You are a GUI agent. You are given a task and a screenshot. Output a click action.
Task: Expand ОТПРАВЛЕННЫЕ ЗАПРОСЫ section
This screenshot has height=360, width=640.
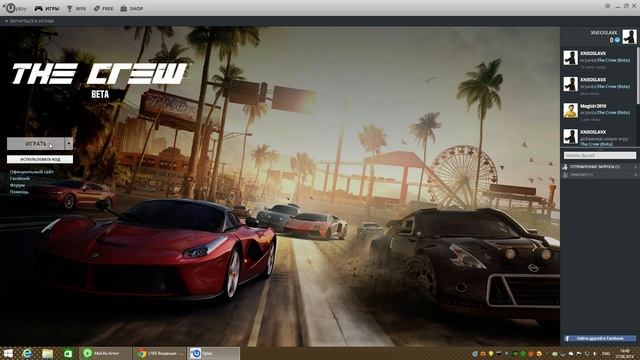[x=600, y=167]
